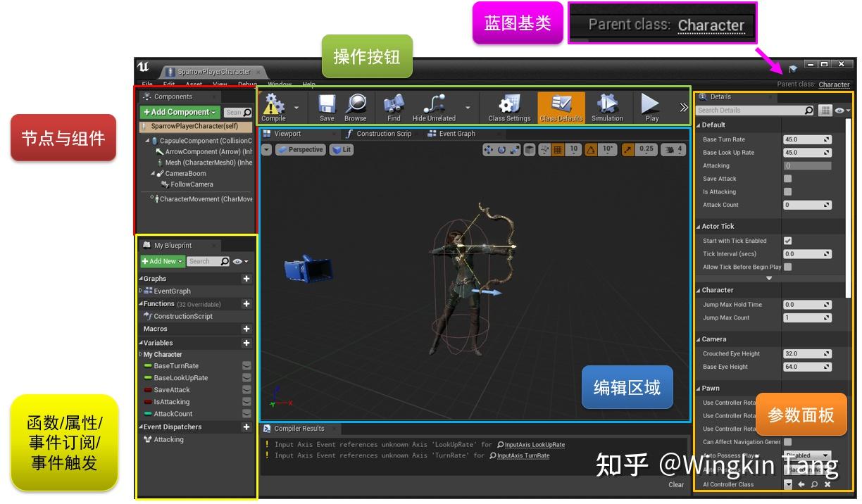The image size is (862, 504).
Task: Toggle the Is Attacking checkbox
Action: tap(787, 191)
